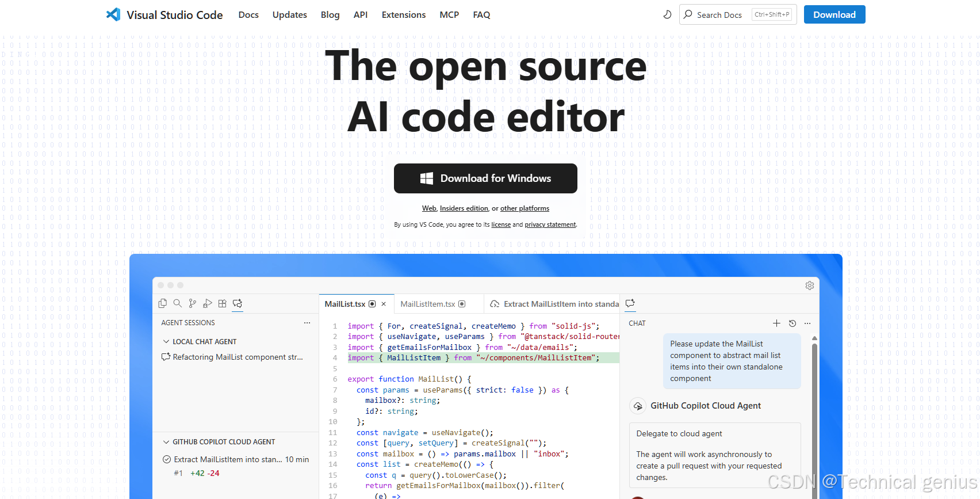Open the API menu item
The width and height of the screenshot is (980, 499).
(x=361, y=15)
